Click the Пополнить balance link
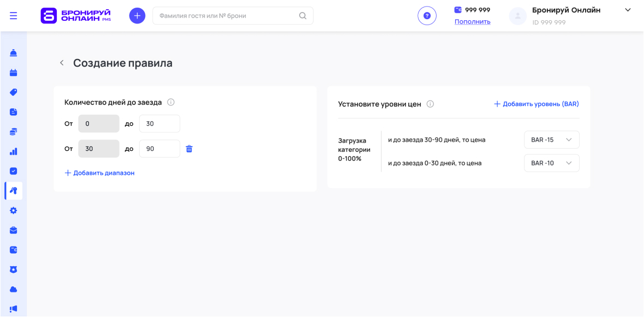This screenshot has width=644, height=317. pos(472,22)
